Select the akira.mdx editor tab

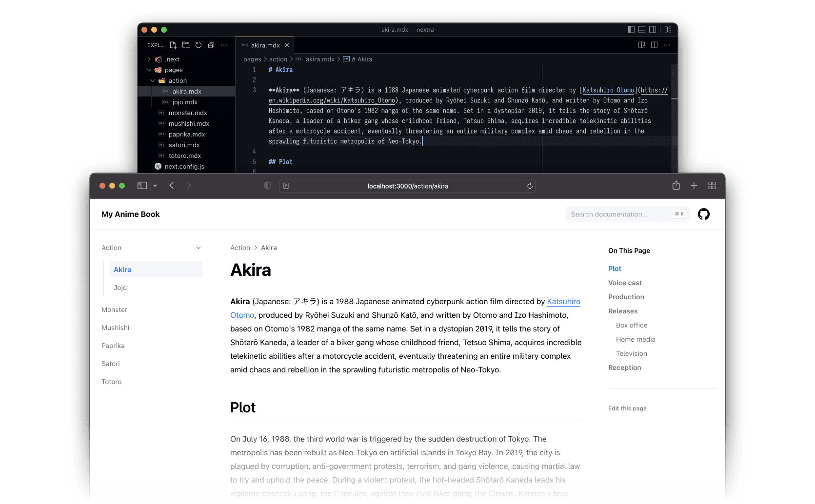point(264,45)
